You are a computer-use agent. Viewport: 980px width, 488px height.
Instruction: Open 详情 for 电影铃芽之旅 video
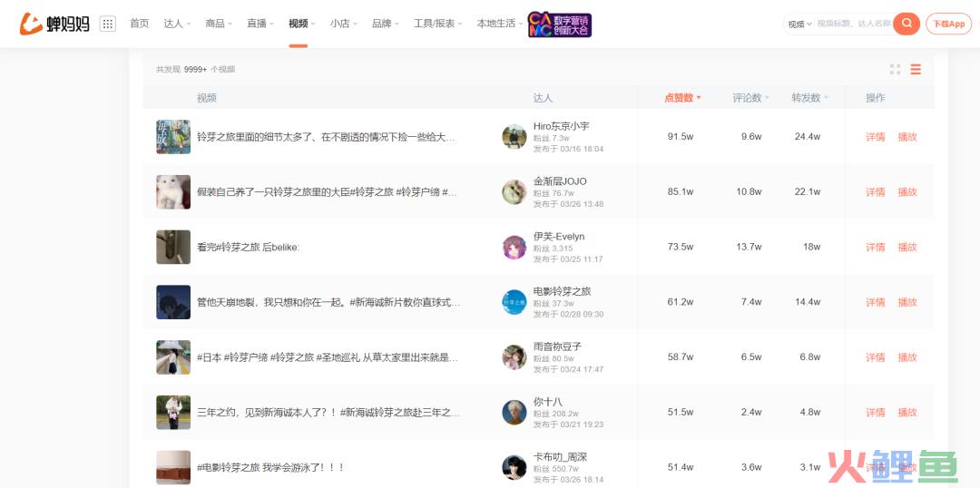pyautogui.click(x=875, y=302)
